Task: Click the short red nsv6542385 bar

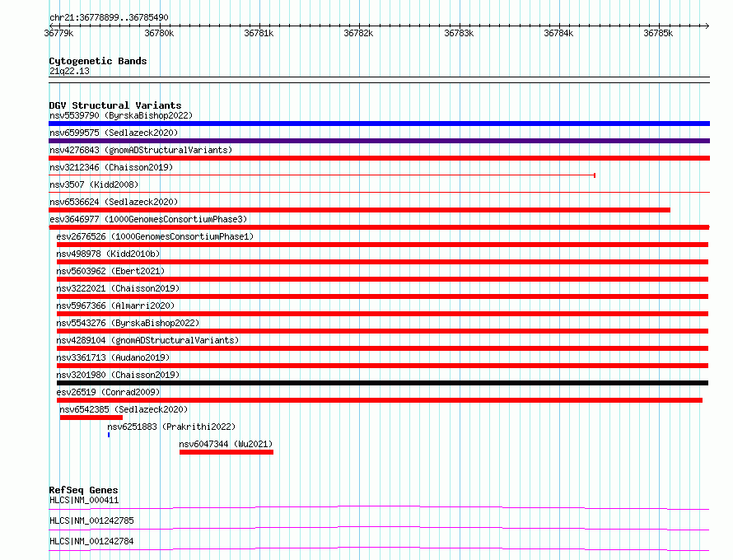Action: point(91,418)
